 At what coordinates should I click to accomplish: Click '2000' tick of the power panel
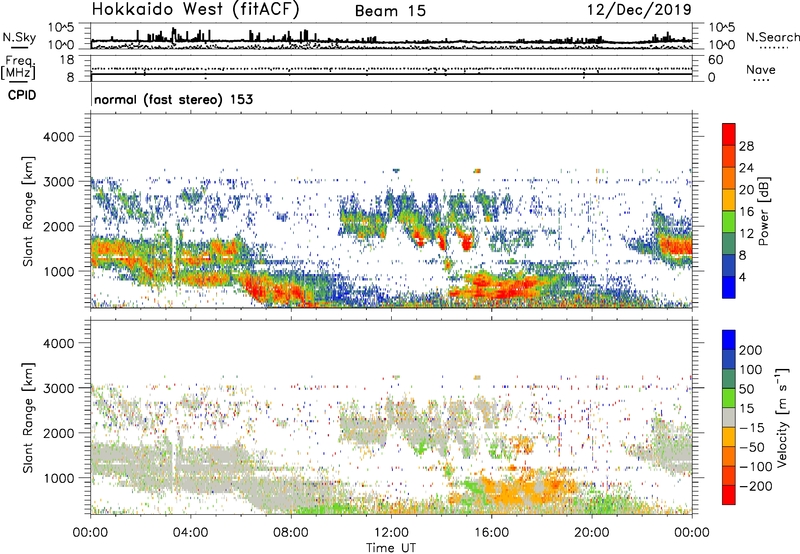[58, 226]
